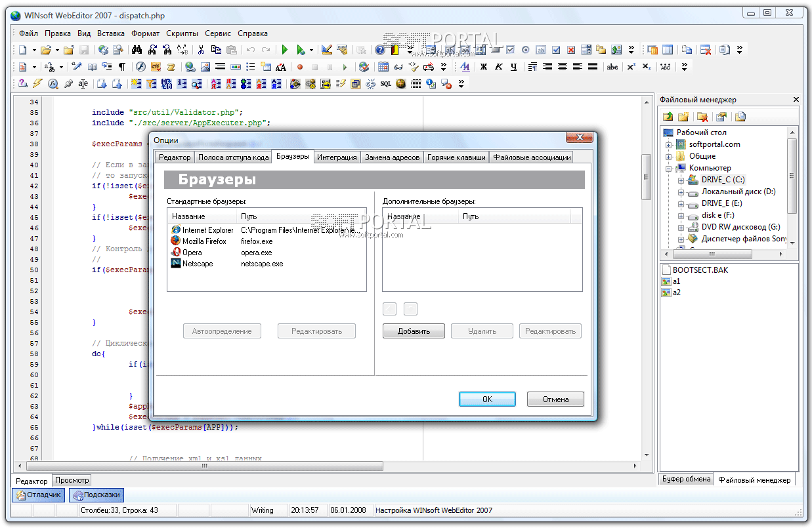The image size is (812, 528).
Task: Click the file manager up-folder icon
Action: tap(668, 117)
